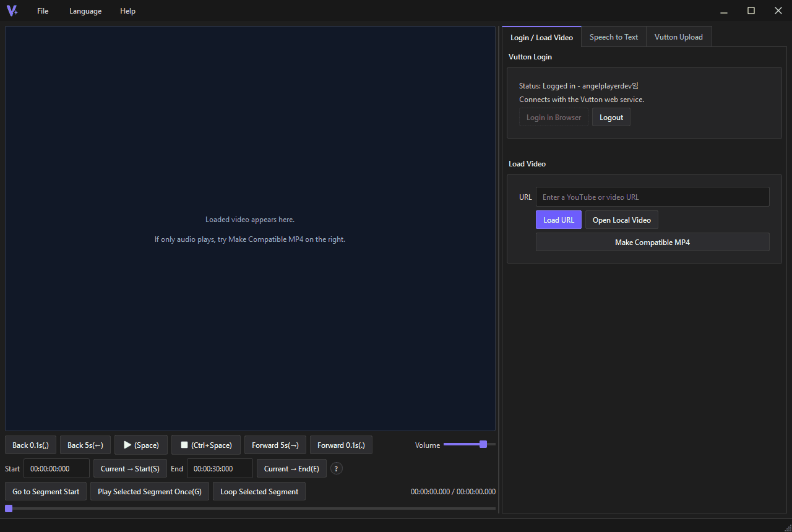Click the Vutton logo icon
792x532 pixels.
12,11
